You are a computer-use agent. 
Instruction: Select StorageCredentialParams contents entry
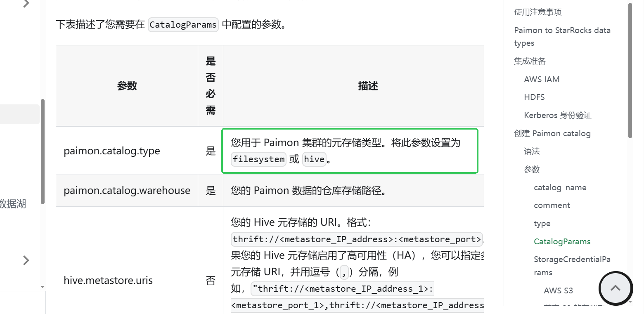(572, 266)
